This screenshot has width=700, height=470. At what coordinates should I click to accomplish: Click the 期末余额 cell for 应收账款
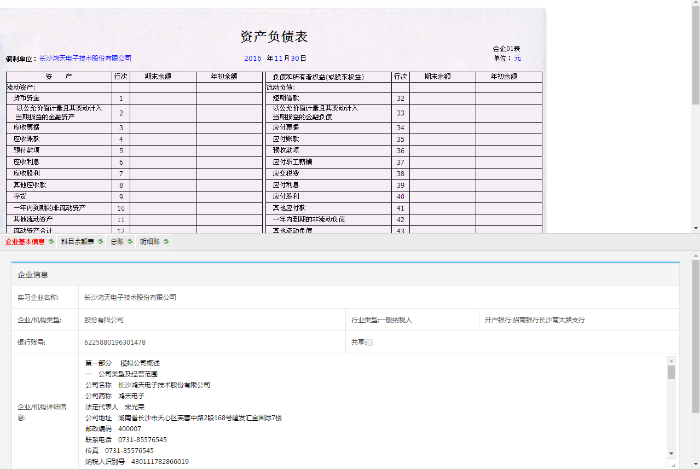(163, 139)
